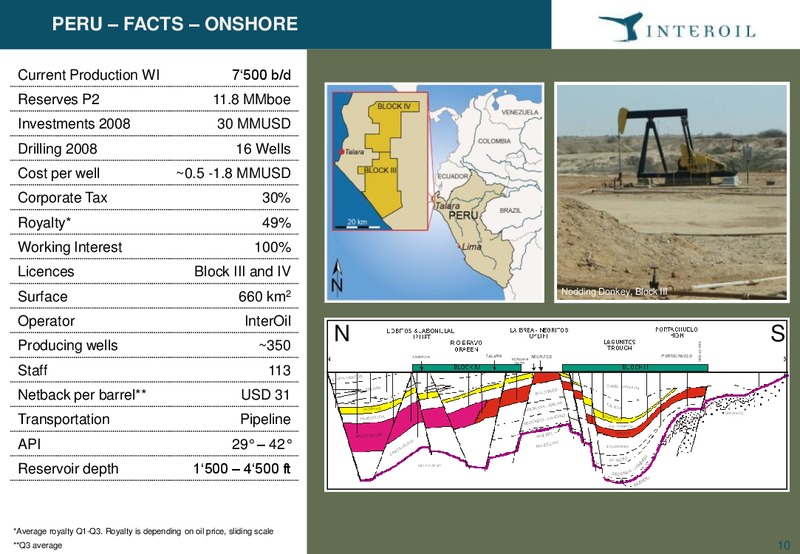Select the '11.8 MMboe' value
Screen dimensions: 800x554
tap(252, 99)
